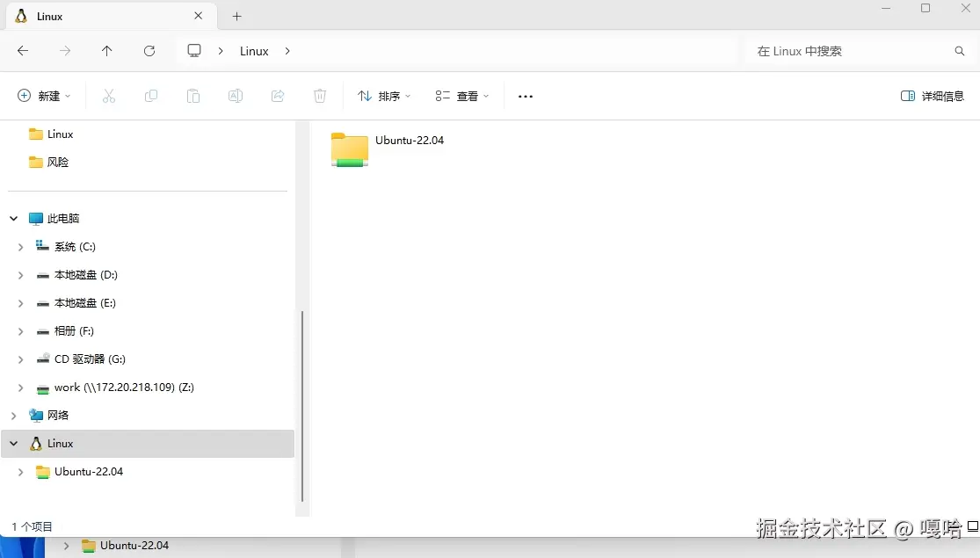Refresh the current folder view
Image resolution: width=980 pixels, height=558 pixels.
tap(149, 51)
